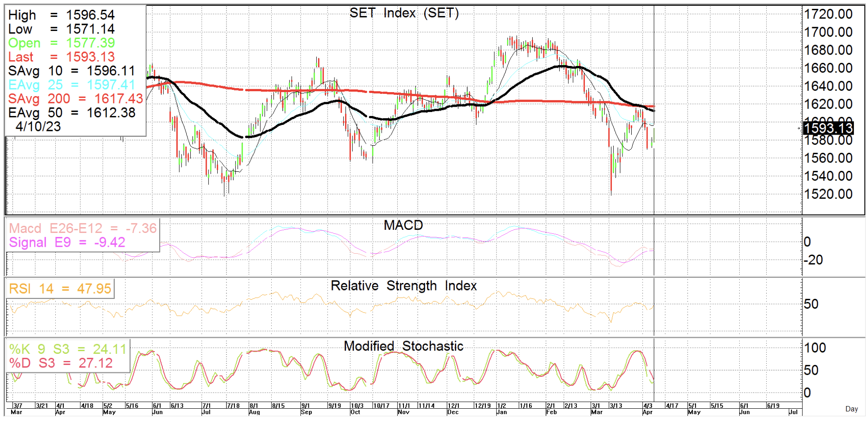
Task: Click the 1620.00 price axis label
Action: click(828, 104)
